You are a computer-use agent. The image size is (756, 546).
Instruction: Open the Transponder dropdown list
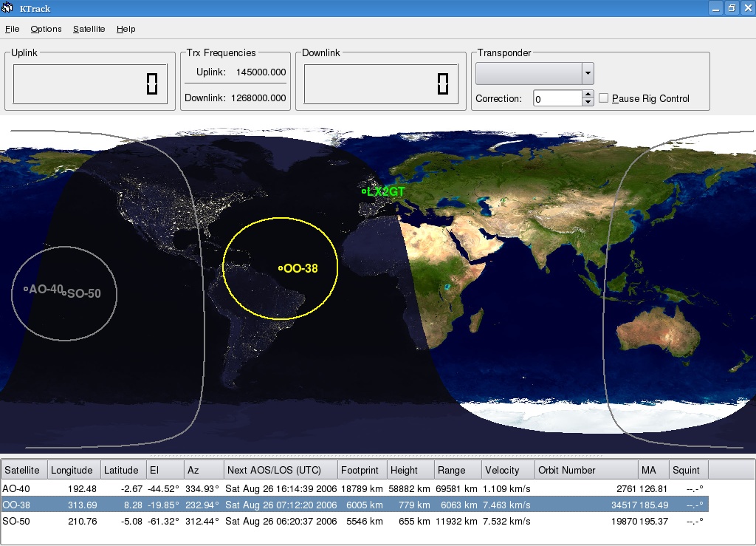588,73
